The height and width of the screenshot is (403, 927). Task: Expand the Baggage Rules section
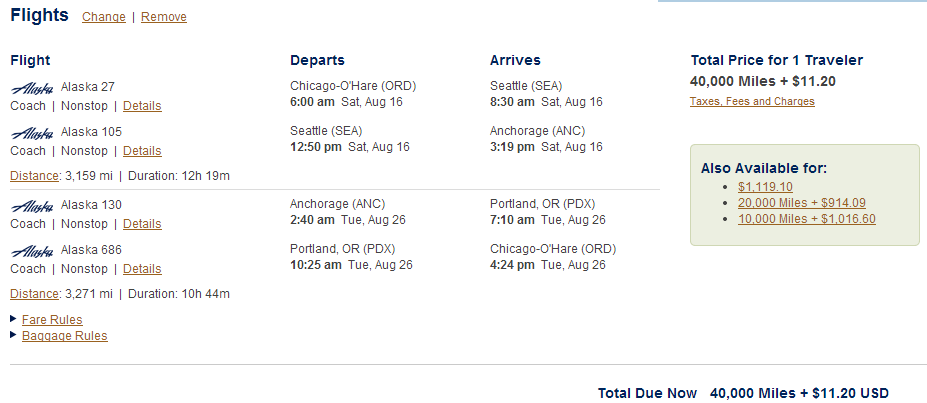tap(64, 336)
